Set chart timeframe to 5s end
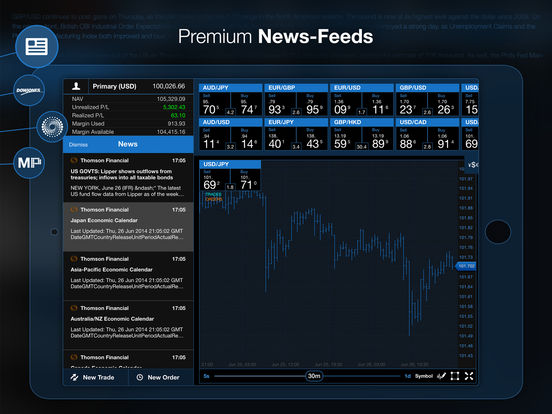This screenshot has height=414, width=552. [206, 376]
